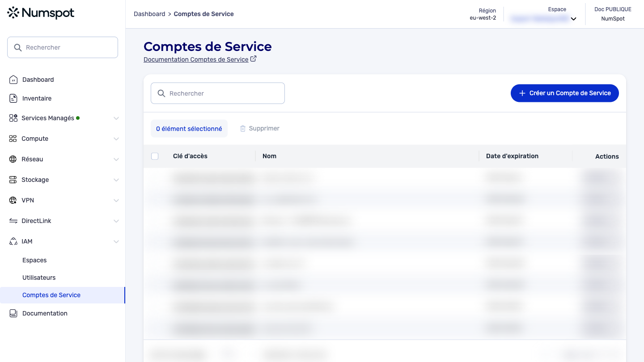The height and width of the screenshot is (362, 644).
Task: Click the Comptes de Service page heading
Action: point(208,46)
